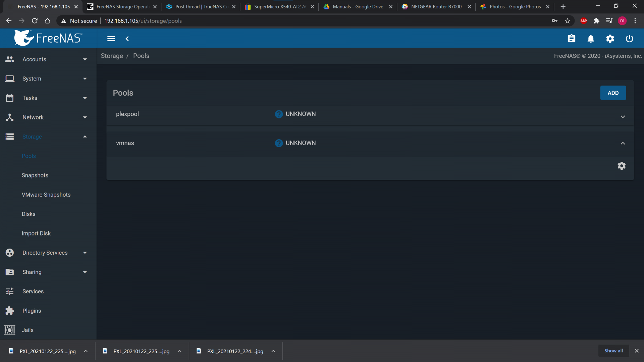Click the Chrome profile avatar
The image size is (644, 362).
(x=622, y=21)
